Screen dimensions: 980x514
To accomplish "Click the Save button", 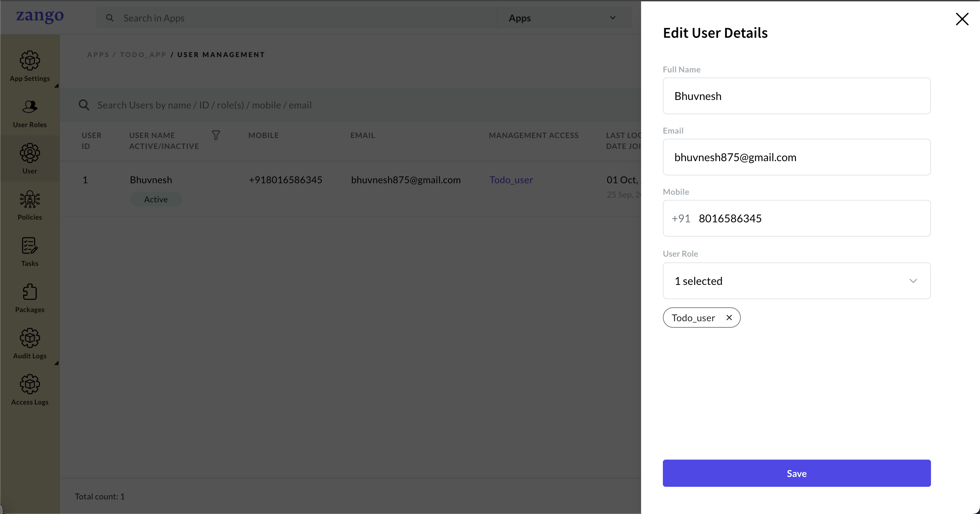I will point(797,473).
